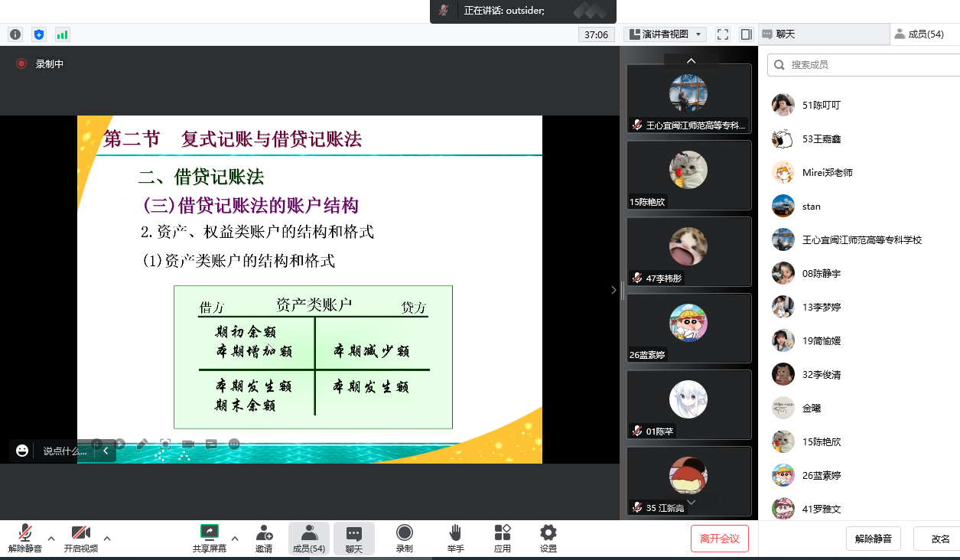Check the green network signal icon
Viewport: 960px width, 560px height.
pyautogui.click(x=62, y=34)
